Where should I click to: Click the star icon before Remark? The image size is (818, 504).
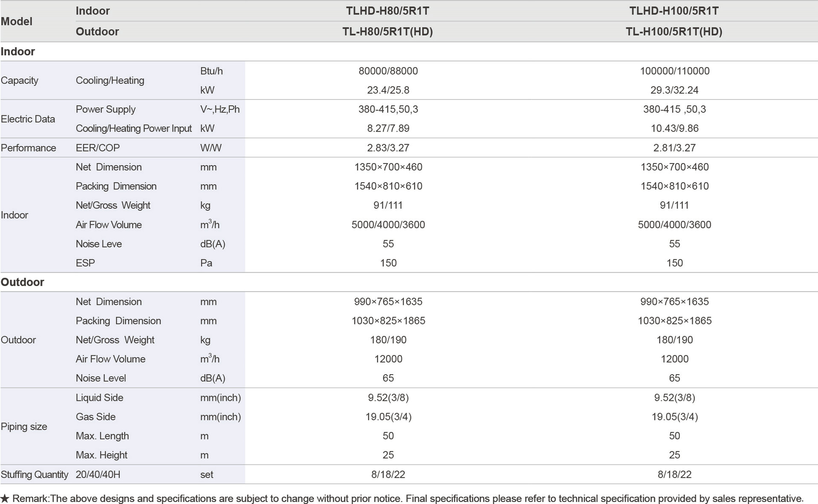(5, 498)
